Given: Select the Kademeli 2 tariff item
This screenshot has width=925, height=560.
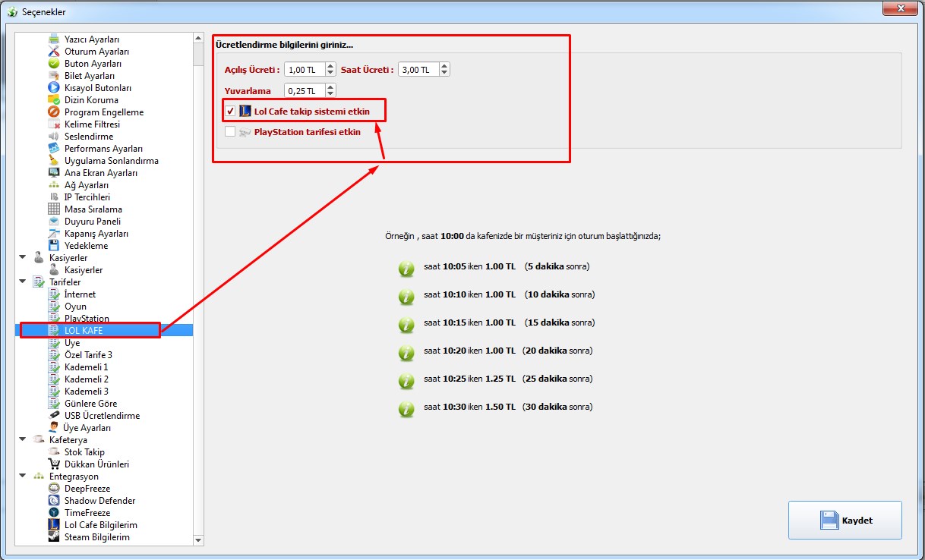Looking at the screenshot, I should click(86, 379).
